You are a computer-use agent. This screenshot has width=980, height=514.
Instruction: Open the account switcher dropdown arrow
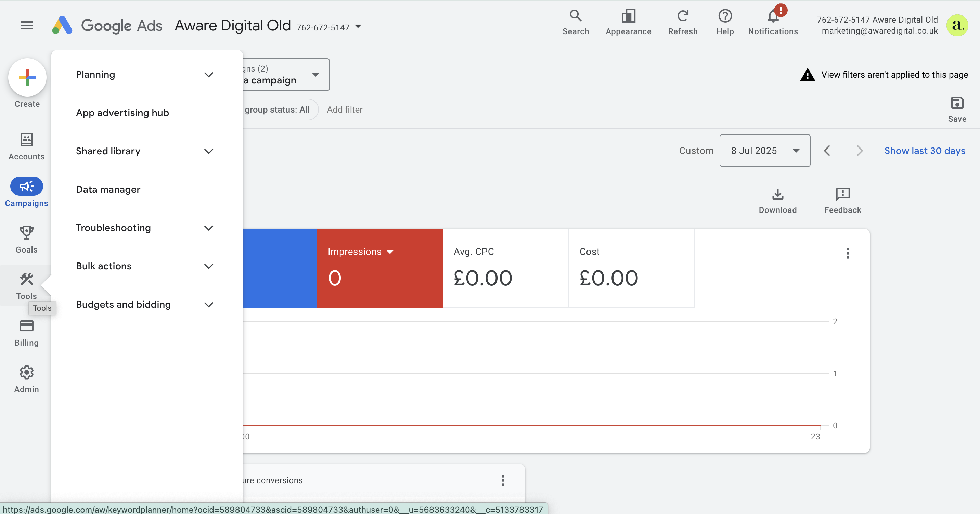pos(358,26)
